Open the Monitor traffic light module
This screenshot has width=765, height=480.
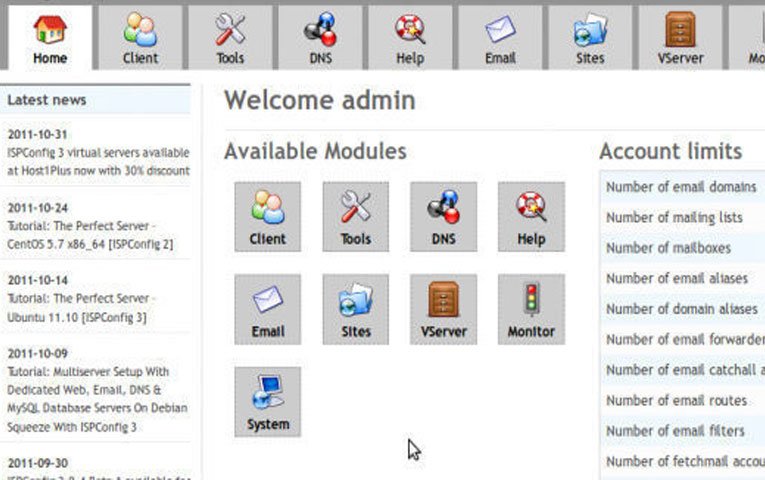pos(531,309)
